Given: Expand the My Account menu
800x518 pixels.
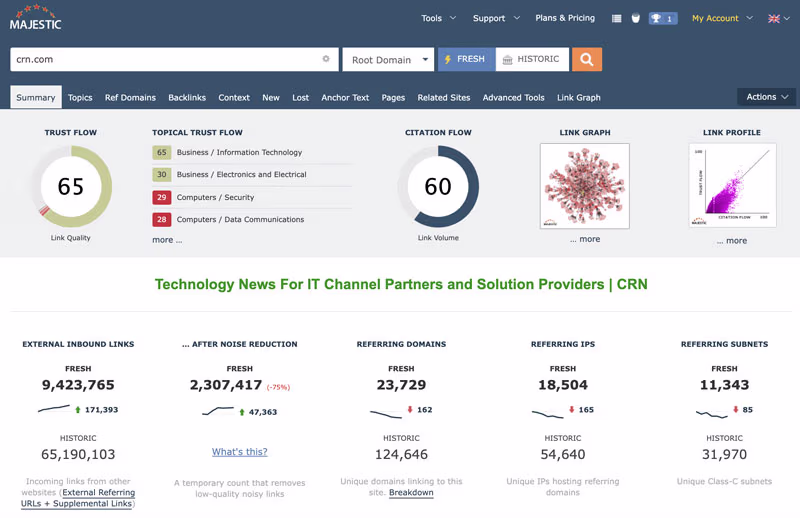Looking at the screenshot, I should point(721,18).
